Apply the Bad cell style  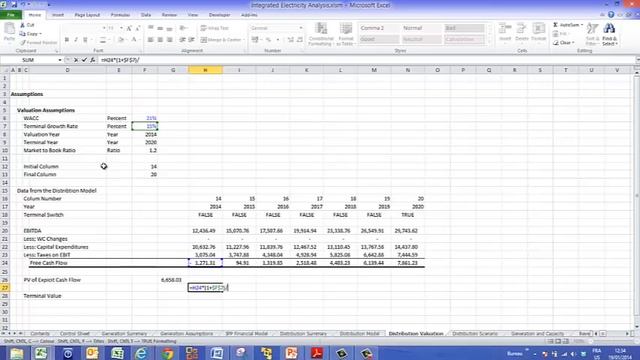(x=464, y=28)
